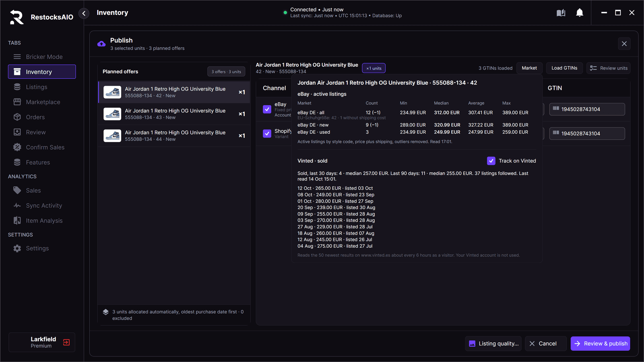Viewport: 644px width, 362px height.
Task: Click the Market button
Action: pyautogui.click(x=529, y=68)
